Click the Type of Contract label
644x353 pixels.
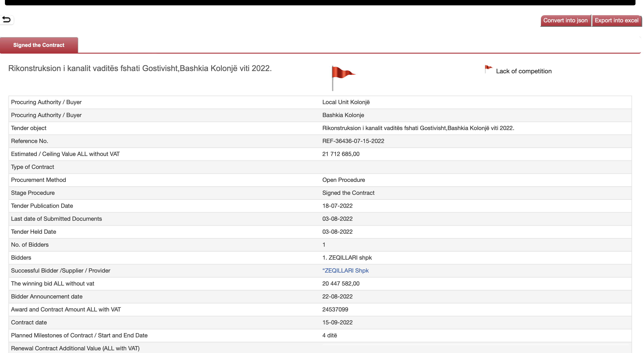point(32,167)
